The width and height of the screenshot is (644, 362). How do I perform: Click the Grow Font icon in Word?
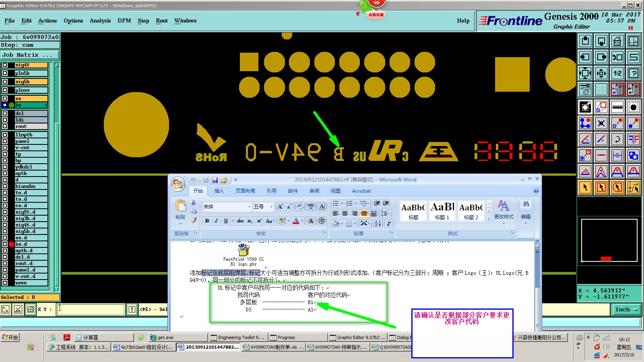(280, 207)
